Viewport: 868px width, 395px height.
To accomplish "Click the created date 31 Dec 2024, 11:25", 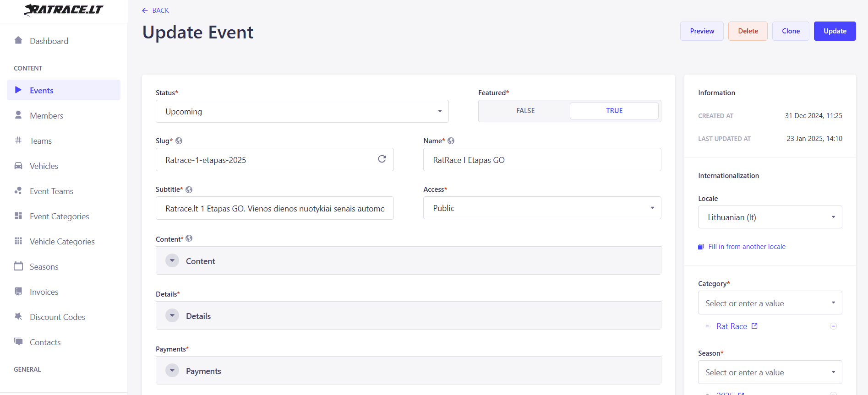I will pyautogui.click(x=813, y=116).
